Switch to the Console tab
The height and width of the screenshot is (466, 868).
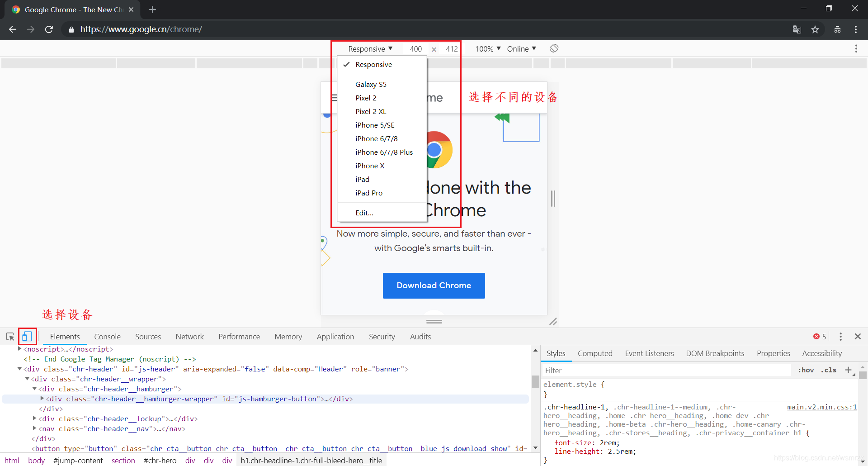coord(108,337)
